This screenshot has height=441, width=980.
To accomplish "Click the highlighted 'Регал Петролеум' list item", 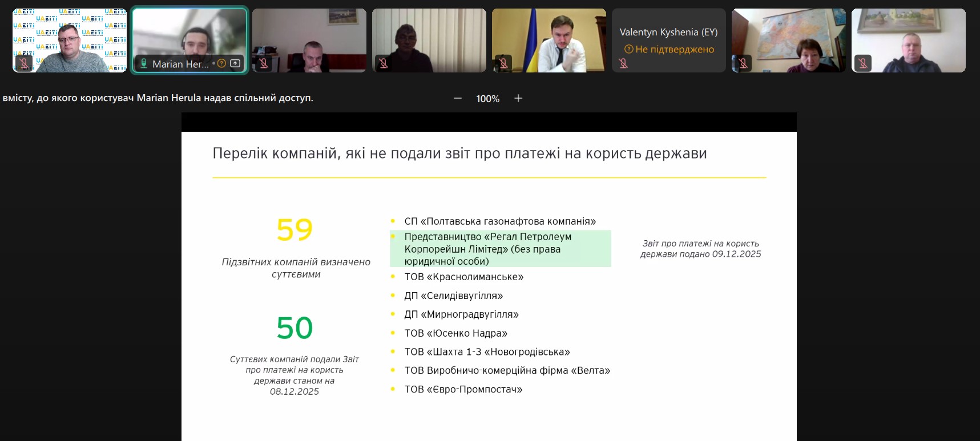I will point(500,249).
